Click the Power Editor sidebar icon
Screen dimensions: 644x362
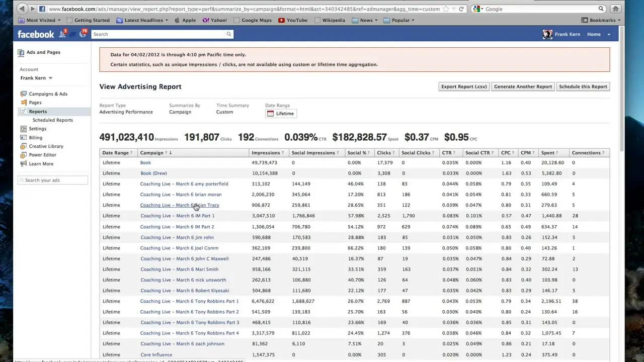(x=23, y=155)
